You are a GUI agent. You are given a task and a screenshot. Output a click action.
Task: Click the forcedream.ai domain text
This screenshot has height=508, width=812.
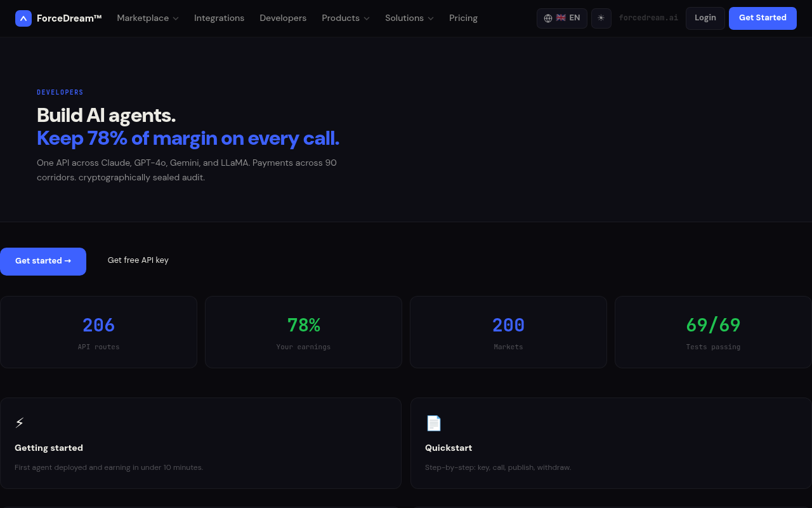pos(648,18)
